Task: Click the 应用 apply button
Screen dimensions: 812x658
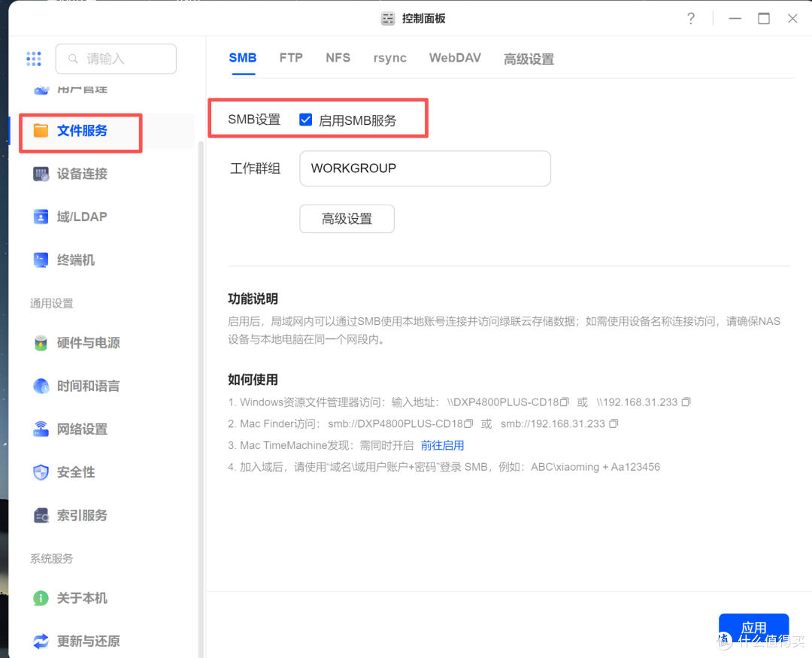Action: 754,629
